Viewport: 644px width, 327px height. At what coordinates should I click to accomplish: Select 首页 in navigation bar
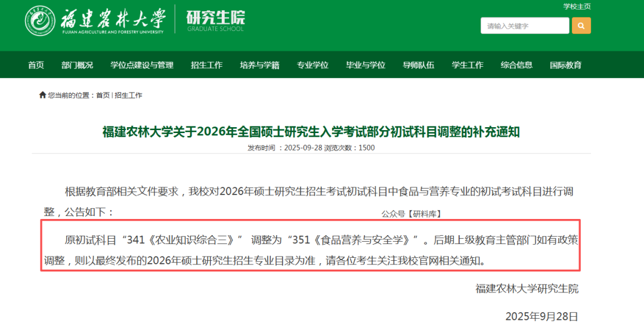[36, 65]
